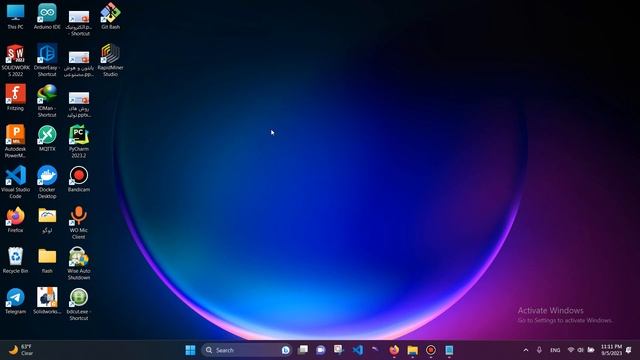
Task: Open Visual Studio Code from taskbar
Action: tap(358, 350)
